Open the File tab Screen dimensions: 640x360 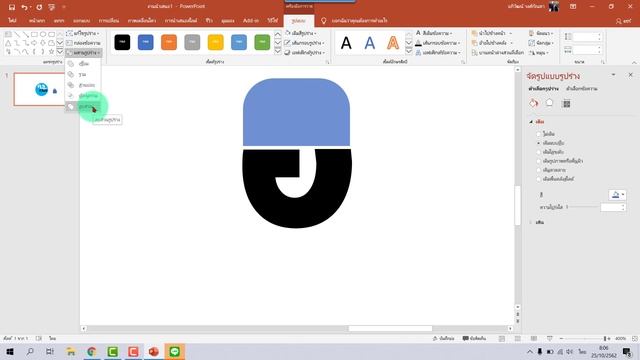click(12, 20)
